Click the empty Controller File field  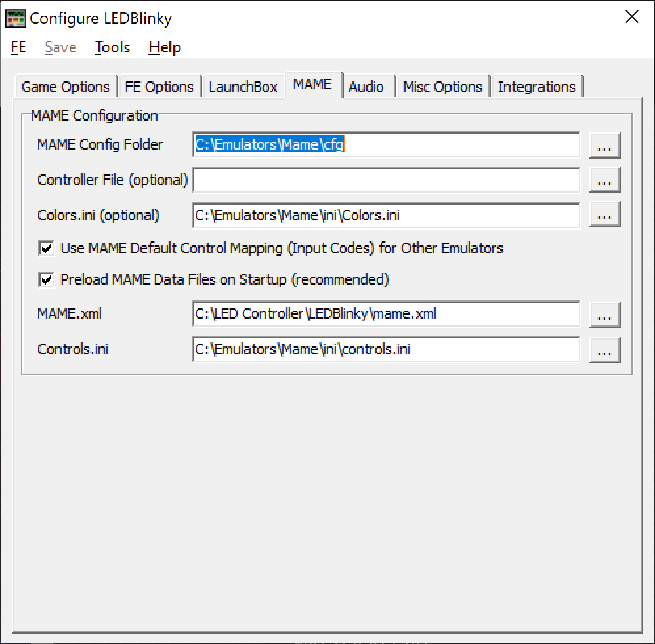point(386,180)
